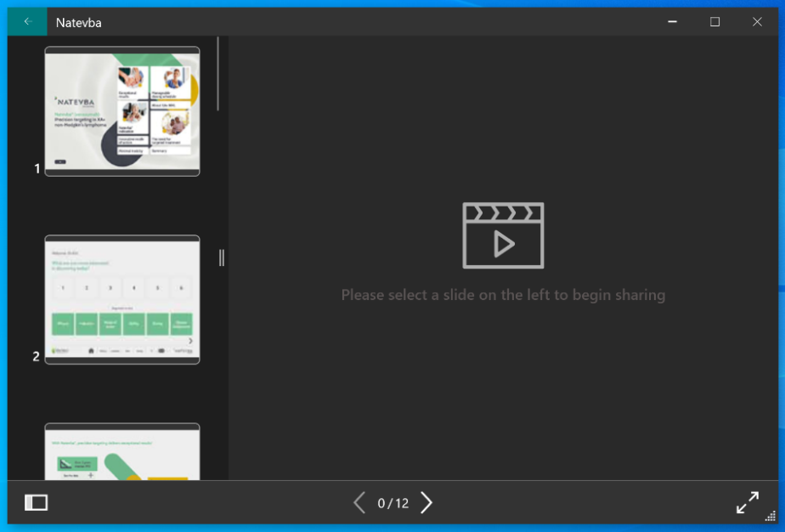Click slide number 1 label
This screenshot has width=785, height=532.
37,168
